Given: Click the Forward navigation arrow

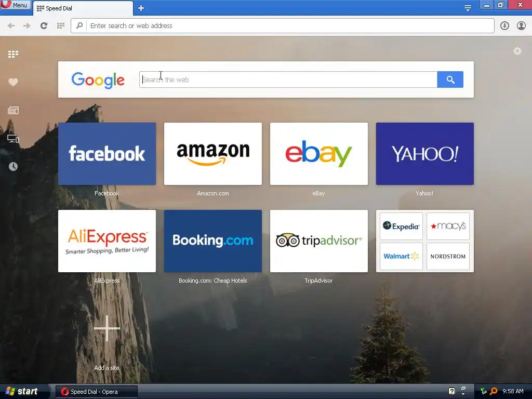Looking at the screenshot, I should click(27, 26).
